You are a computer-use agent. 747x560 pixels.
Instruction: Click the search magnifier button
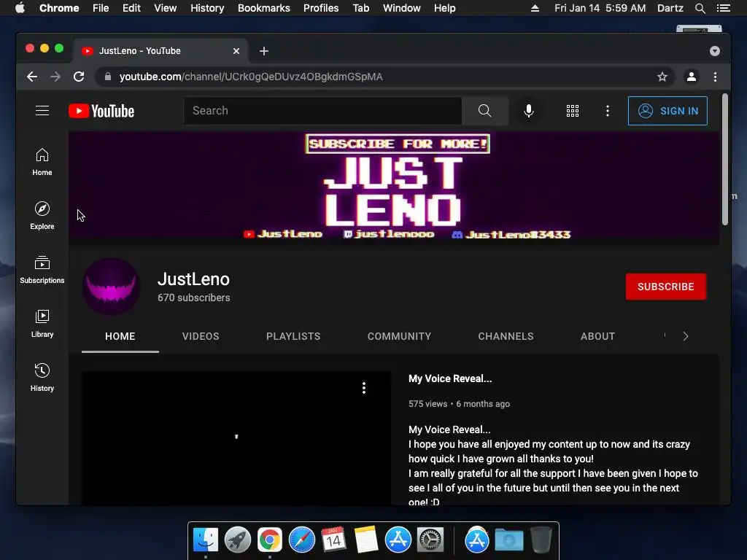[484, 111]
